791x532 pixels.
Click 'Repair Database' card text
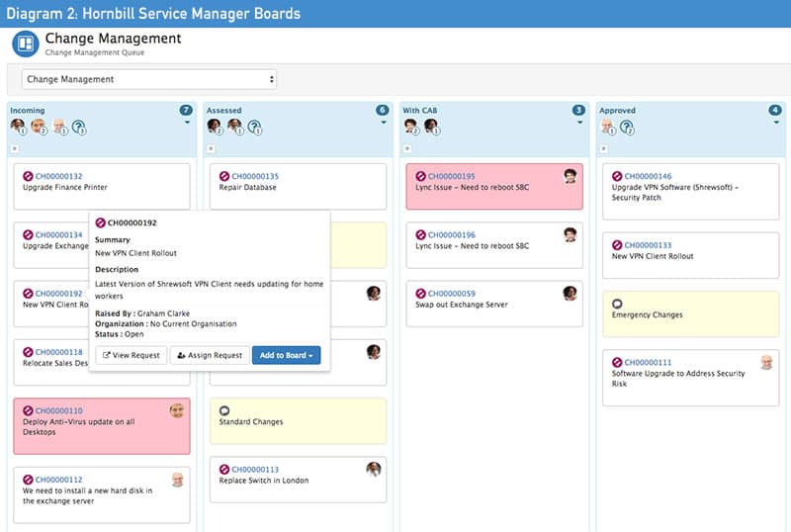[248, 187]
